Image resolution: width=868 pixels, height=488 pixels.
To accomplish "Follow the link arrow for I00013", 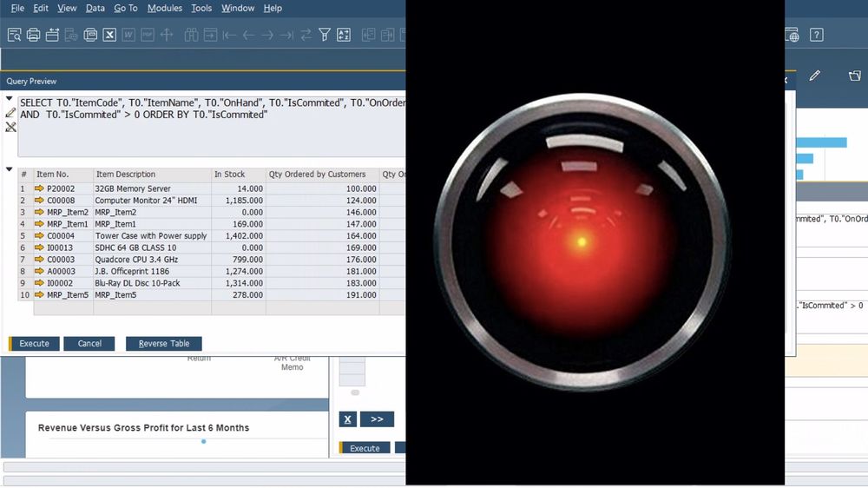I will coord(39,247).
